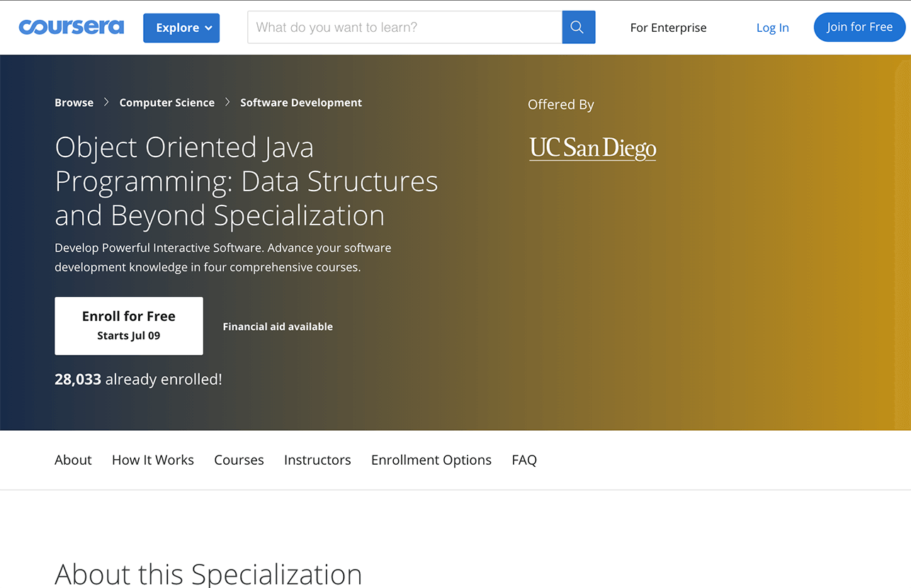The height and width of the screenshot is (588, 911).
Task: Open the Computer Science breadcrumb
Action: click(x=166, y=102)
